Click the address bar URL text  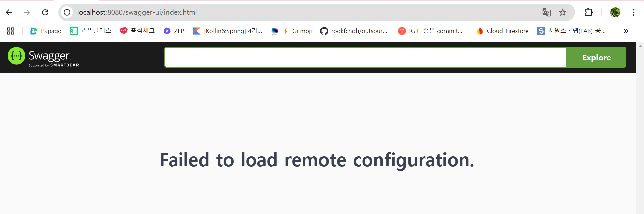[137, 12]
